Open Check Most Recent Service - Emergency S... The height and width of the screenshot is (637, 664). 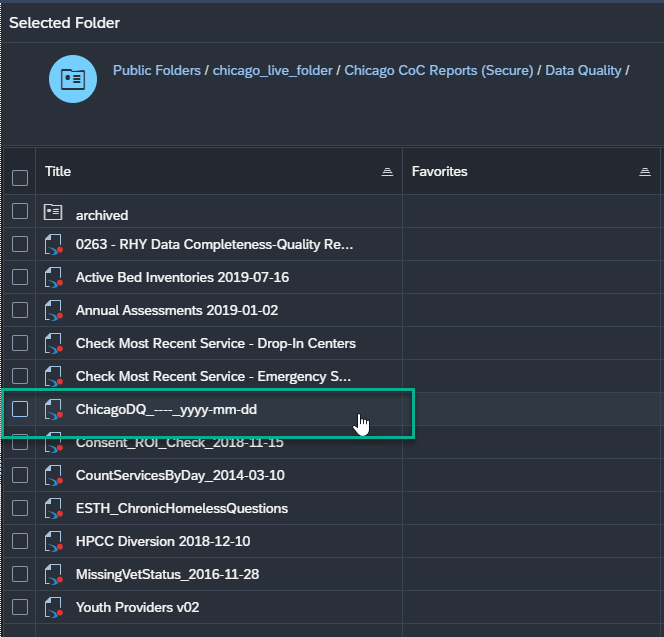[213, 377]
